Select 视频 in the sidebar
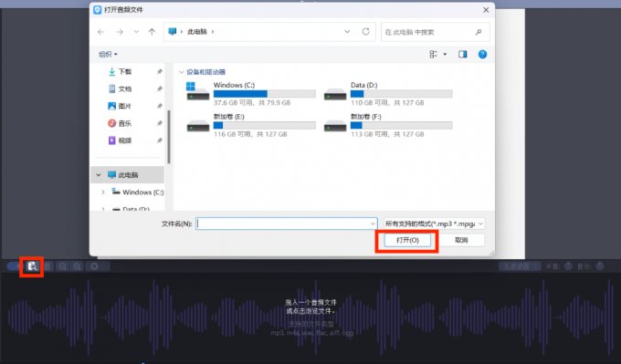The image size is (621, 364). pyautogui.click(x=124, y=140)
